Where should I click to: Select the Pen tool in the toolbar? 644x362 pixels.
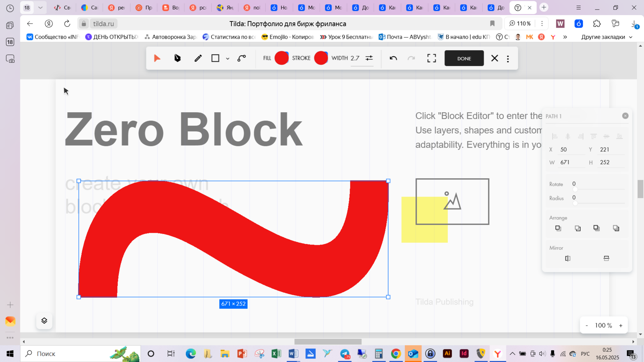[177, 58]
